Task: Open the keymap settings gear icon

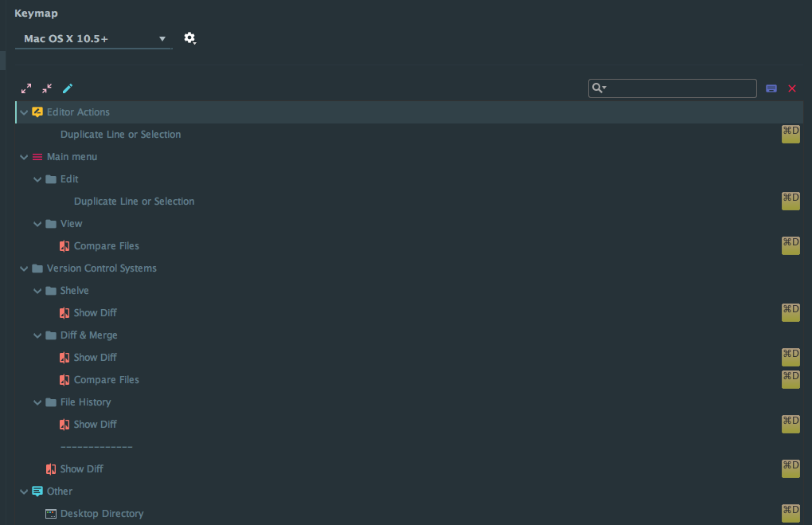Action: 189,37
